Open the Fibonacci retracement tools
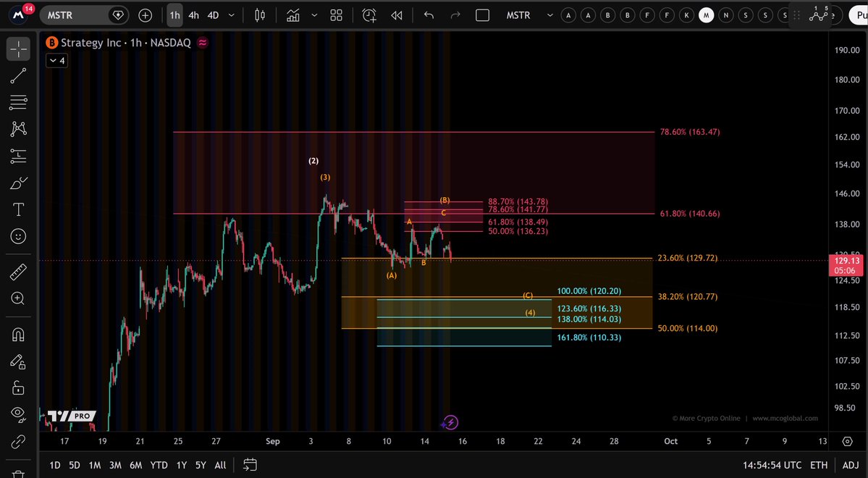 click(x=18, y=102)
